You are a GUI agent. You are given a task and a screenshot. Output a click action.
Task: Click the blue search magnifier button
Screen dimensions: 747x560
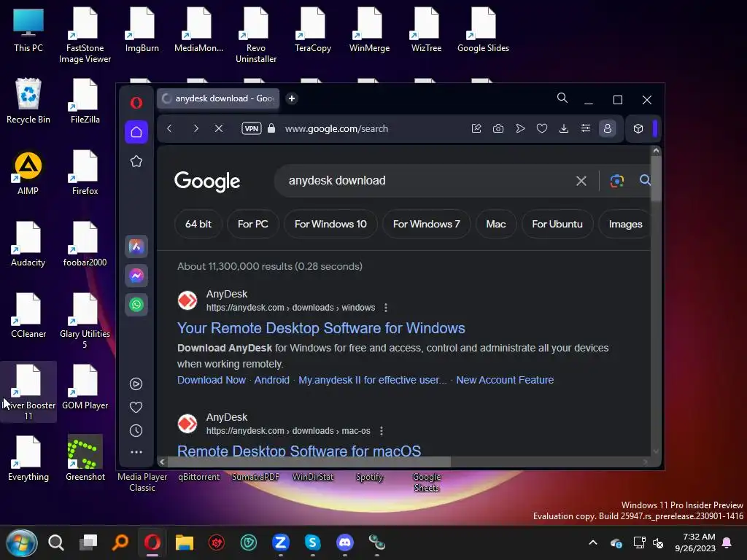(645, 180)
